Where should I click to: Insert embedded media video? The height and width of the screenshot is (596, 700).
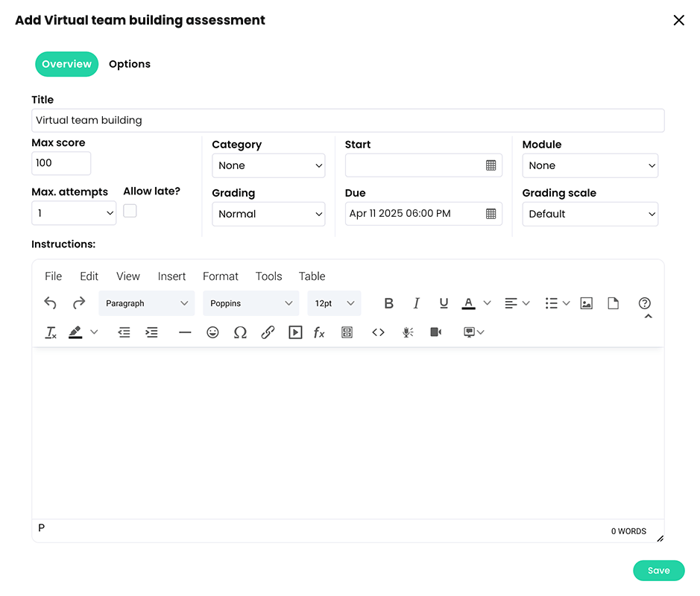pos(295,332)
